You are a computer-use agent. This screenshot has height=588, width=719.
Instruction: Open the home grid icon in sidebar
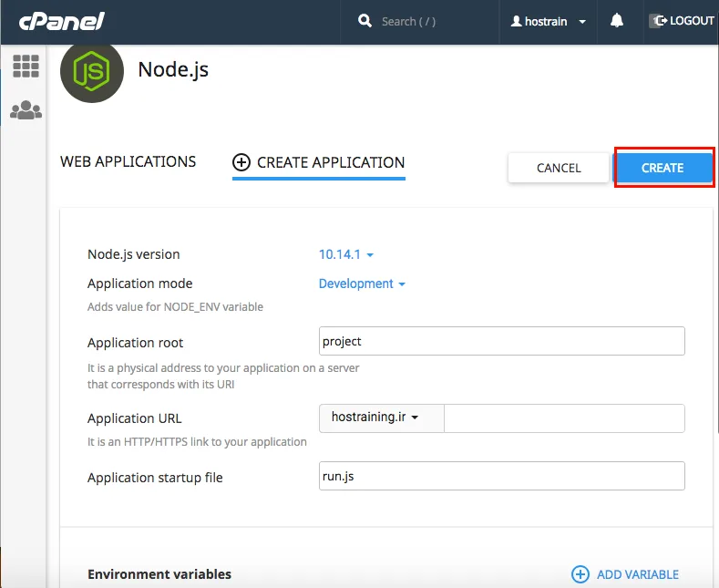coord(26,66)
